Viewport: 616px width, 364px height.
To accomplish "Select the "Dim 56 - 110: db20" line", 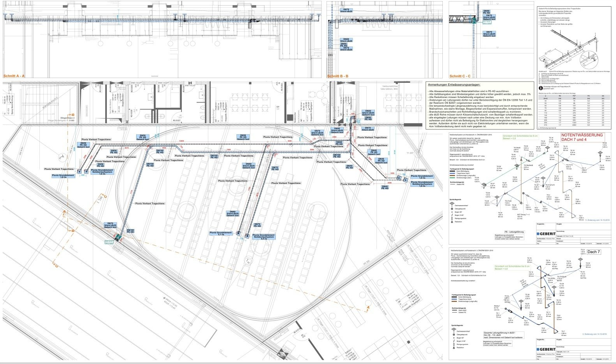I will click(493, 335).
